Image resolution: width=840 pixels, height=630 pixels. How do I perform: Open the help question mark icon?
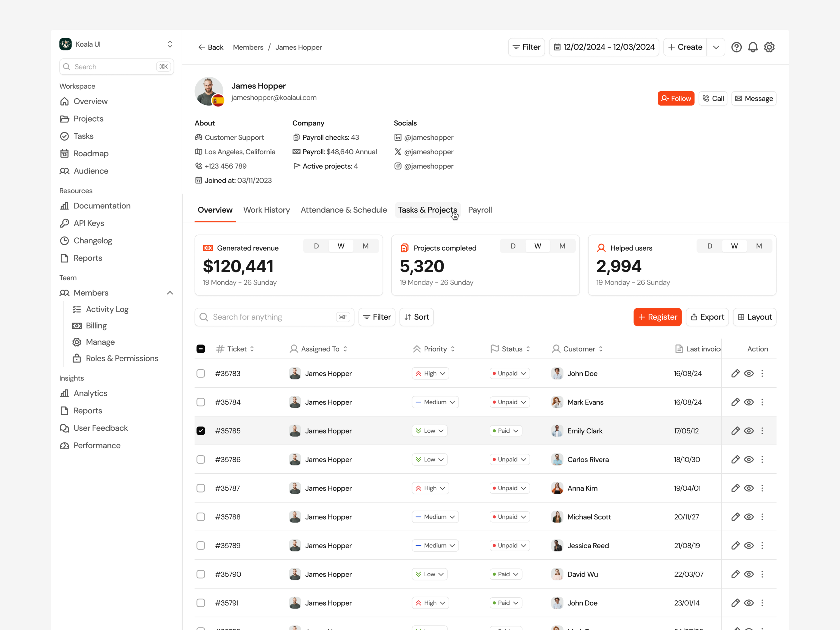(x=736, y=47)
